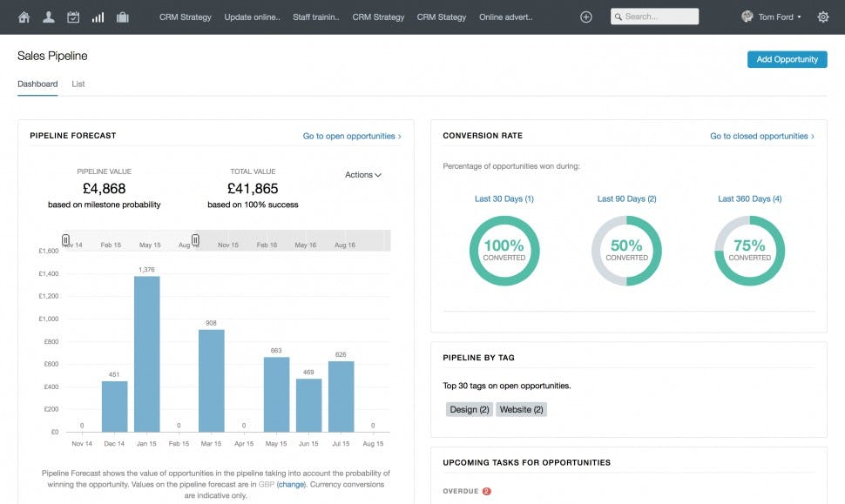Image resolution: width=845 pixels, height=504 pixels.
Task: Expand the Actions dropdown
Action: tap(363, 174)
